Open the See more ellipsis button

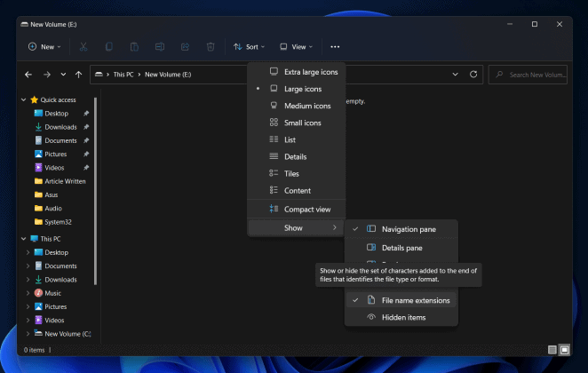[x=335, y=47]
